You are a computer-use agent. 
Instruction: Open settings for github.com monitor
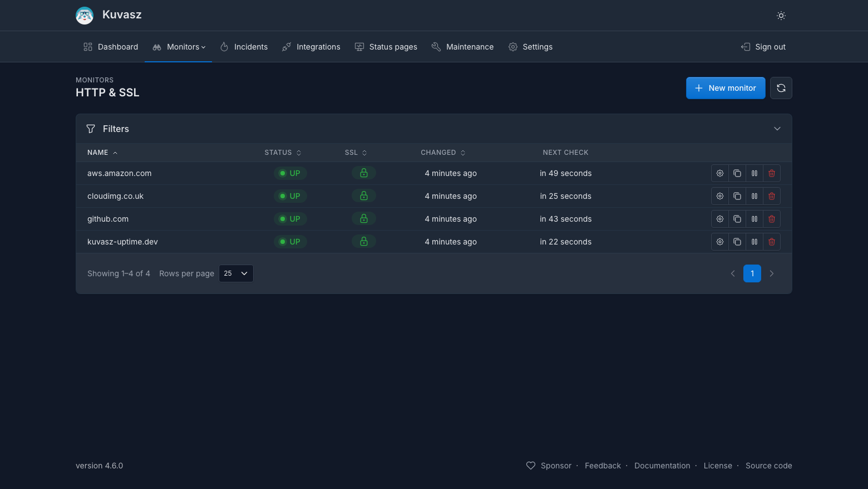[x=720, y=219]
